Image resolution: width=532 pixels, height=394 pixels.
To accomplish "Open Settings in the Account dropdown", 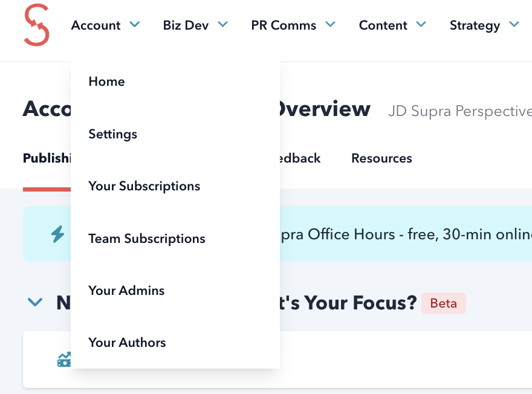I will [113, 134].
